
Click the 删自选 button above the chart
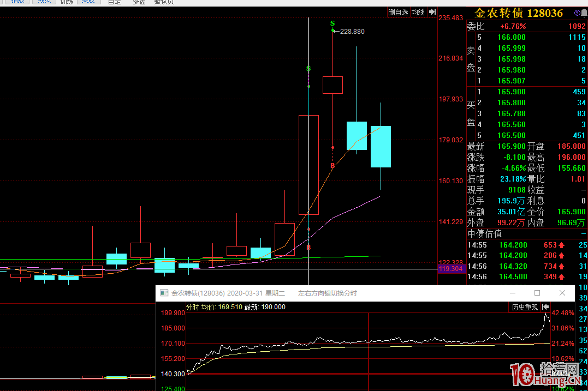(x=398, y=12)
